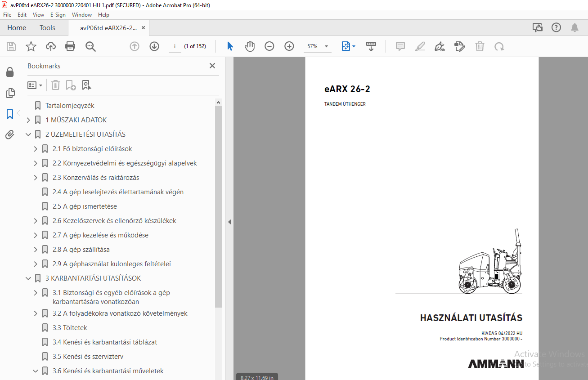Open the Help question mark icon

(x=557, y=28)
